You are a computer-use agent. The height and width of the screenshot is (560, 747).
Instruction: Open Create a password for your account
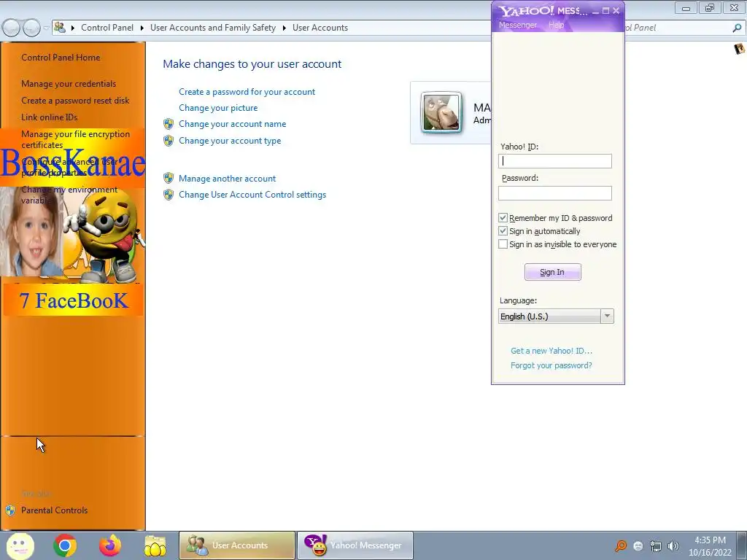point(247,92)
